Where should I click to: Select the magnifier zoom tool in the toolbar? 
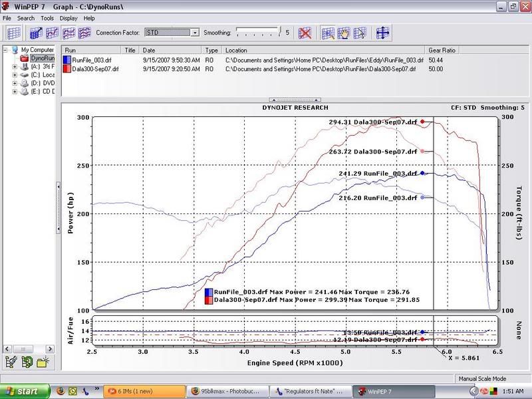click(x=328, y=33)
